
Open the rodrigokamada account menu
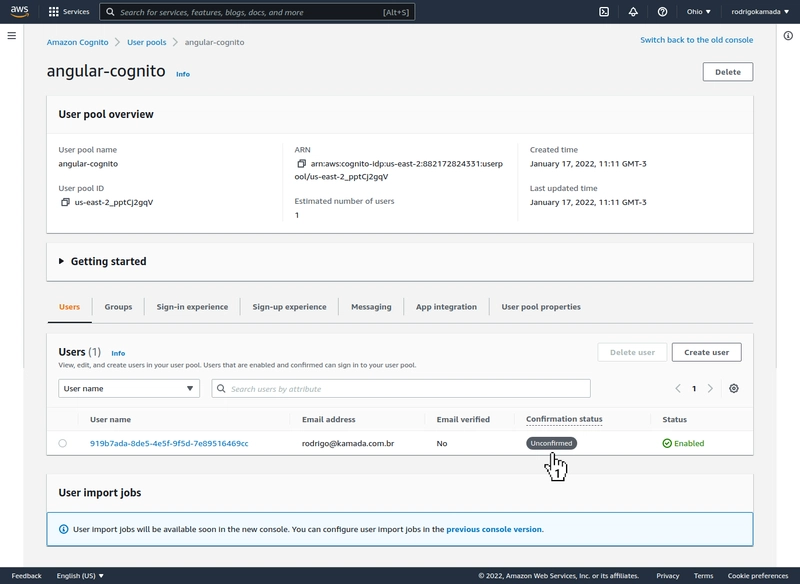(760, 12)
